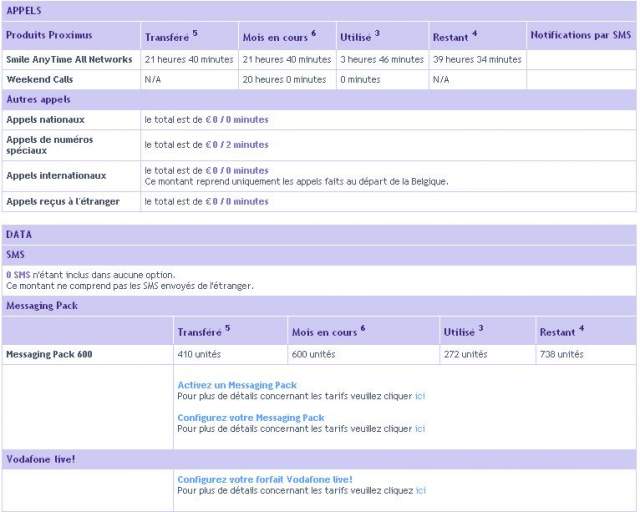This screenshot has width=640, height=512.
Task: Click the Appels reçus à l'étranger total
Action: (237, 201)
